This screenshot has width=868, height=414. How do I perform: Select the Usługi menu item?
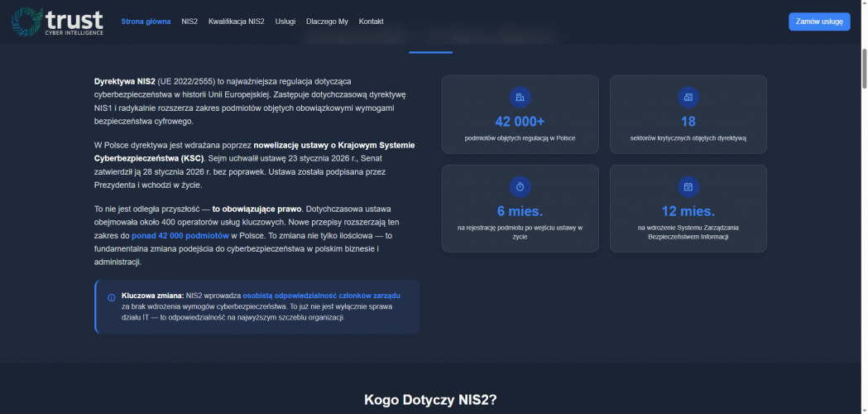click(x=285, y=22)
